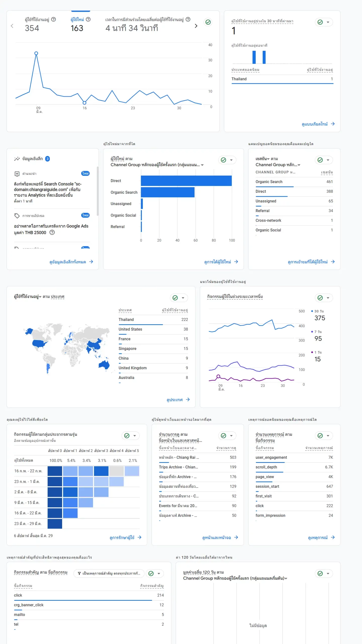Open status dropdown on user activity card

point(328,298)
